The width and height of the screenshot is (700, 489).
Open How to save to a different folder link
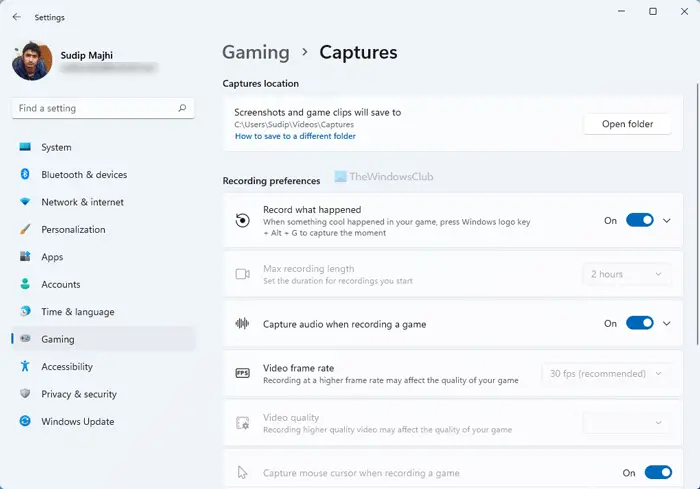pyautogui.click(x=295, y=136)
